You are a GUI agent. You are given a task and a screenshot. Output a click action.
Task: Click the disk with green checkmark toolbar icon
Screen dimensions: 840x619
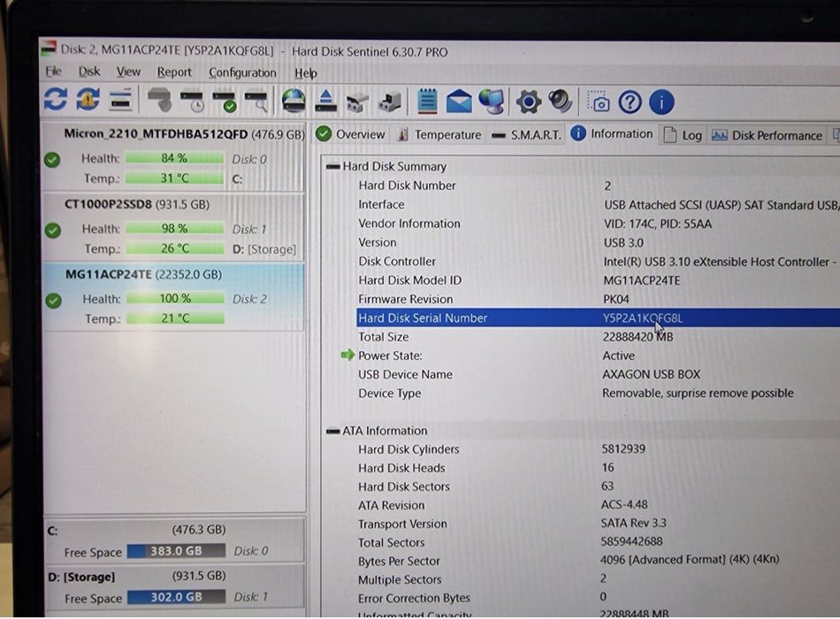(224, 101)
